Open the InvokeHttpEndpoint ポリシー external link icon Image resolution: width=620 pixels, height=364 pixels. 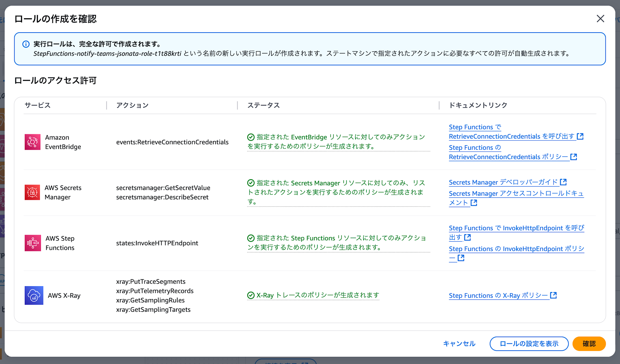pyautogui.click(x=461, y=258)
